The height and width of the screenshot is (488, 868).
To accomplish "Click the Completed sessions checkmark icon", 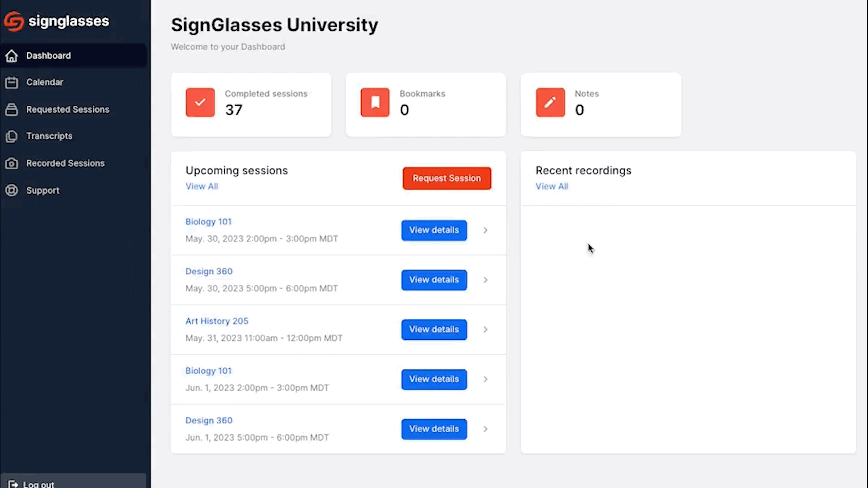I will [x=200, y=103].
